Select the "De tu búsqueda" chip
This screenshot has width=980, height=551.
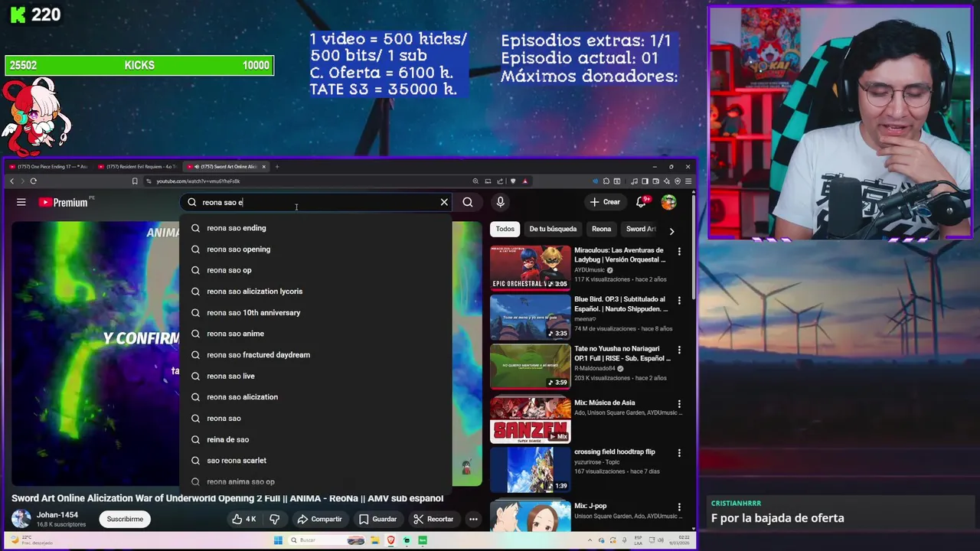(553, 229)
